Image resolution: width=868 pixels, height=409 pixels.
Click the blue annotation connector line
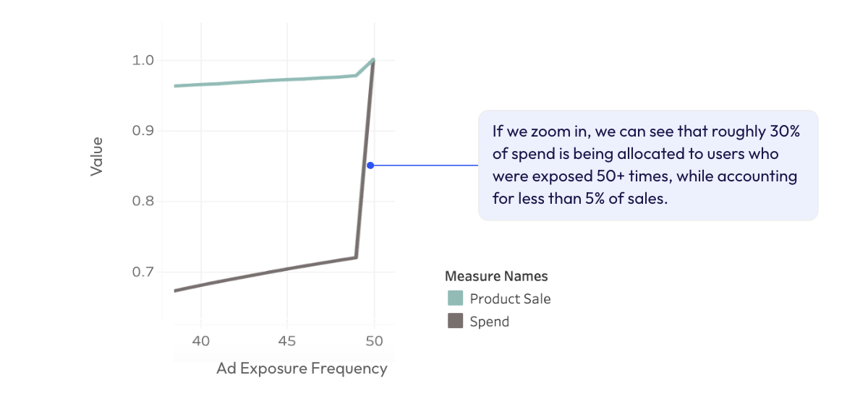(425, 165)
